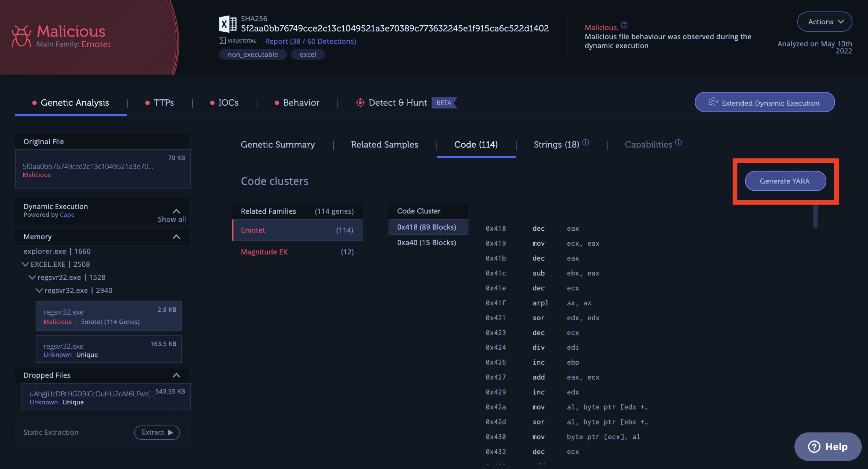Click the play arrow on Extract button
This screenshot has height=469, width=868.
tap(170, 433)
